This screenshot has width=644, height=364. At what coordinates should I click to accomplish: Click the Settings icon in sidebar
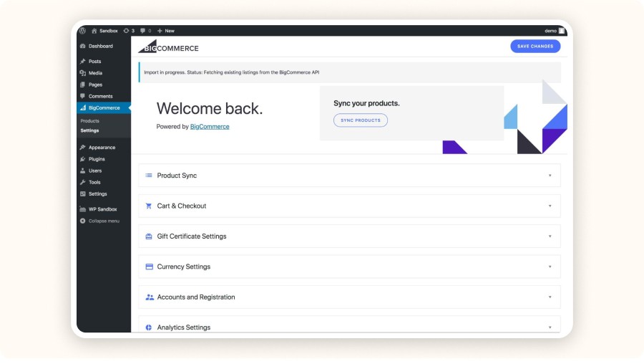pyautogui.click(x=83, y=193)
